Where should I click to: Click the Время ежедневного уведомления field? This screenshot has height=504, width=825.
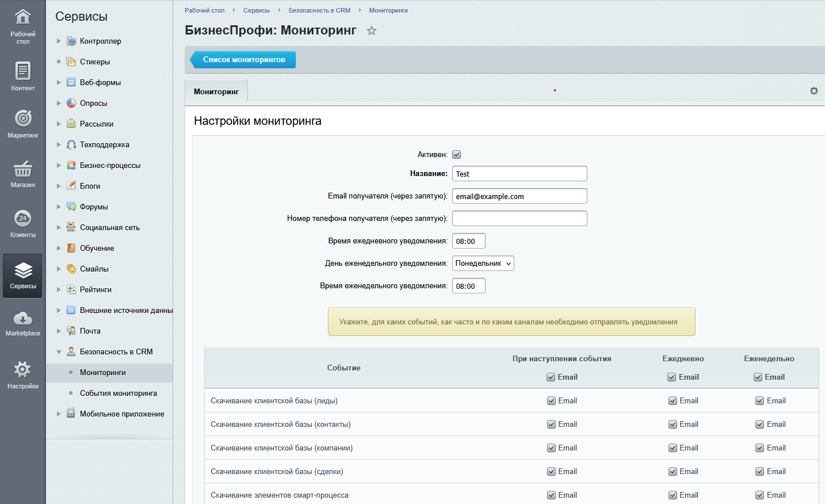469,241
